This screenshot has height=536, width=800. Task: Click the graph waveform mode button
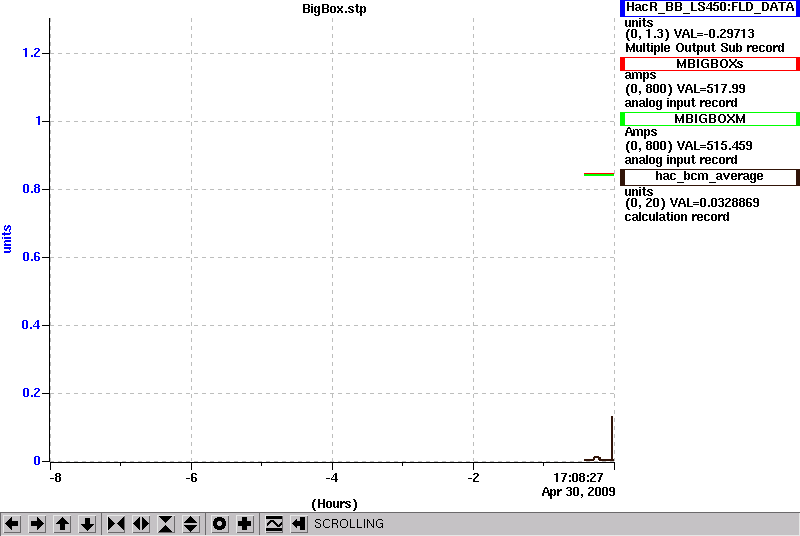(274, 524)
